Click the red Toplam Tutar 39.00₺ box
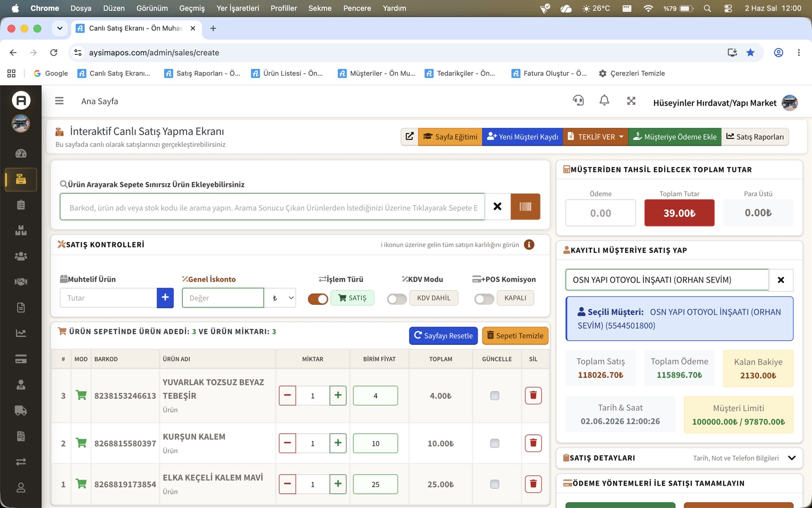This screenshot has width=812, height=508. [679, 213]
